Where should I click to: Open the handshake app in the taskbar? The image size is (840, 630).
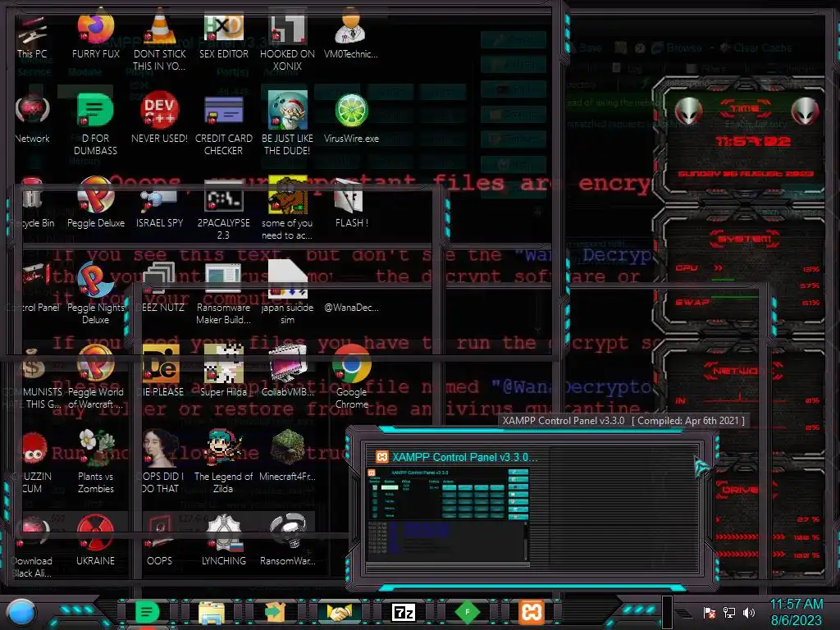[x=340, y=612]
